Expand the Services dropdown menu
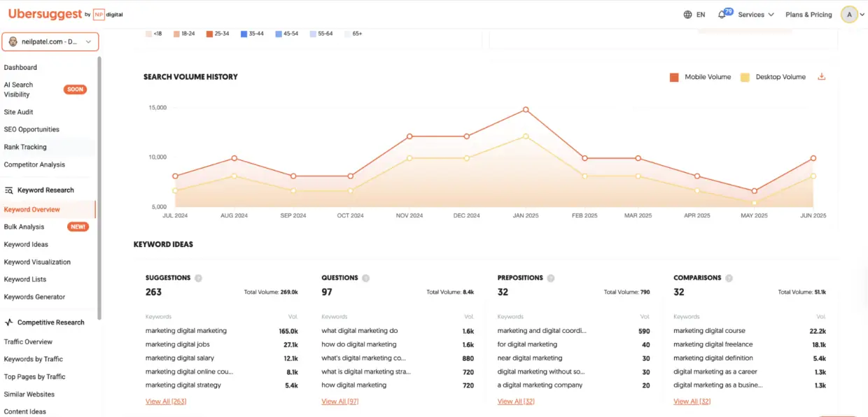Viewport: 868px width, 417px height. tap(754, 13)
